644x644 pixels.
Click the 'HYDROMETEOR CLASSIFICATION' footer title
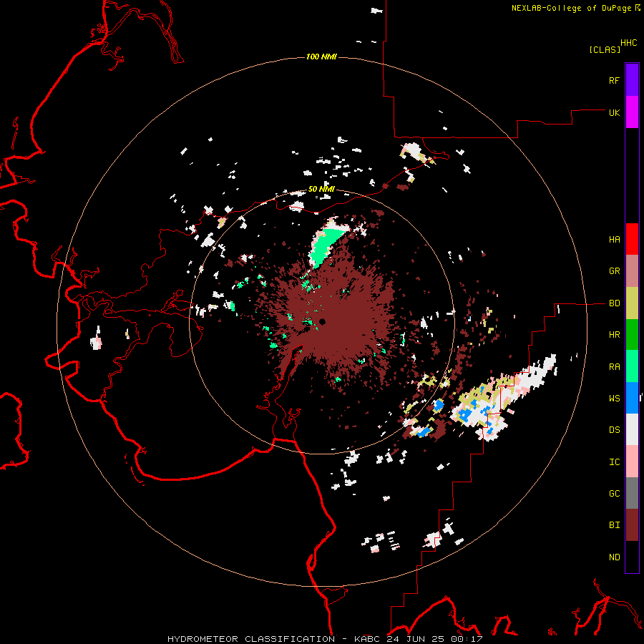coord(251,639)
